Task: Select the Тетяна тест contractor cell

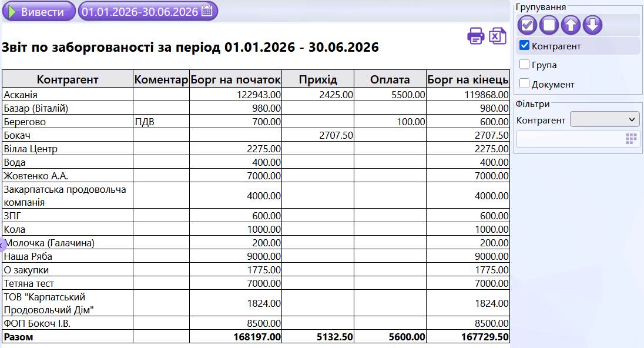Action: coord(68,283)
